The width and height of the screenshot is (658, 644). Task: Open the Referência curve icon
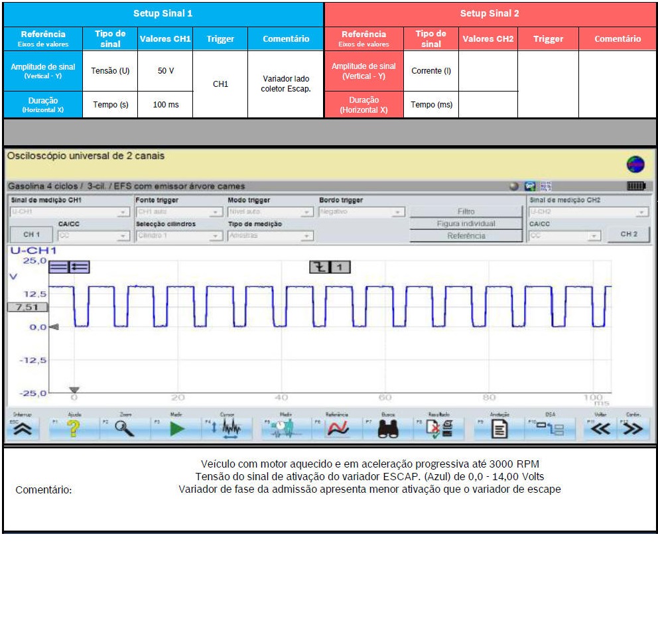point(338,429)
